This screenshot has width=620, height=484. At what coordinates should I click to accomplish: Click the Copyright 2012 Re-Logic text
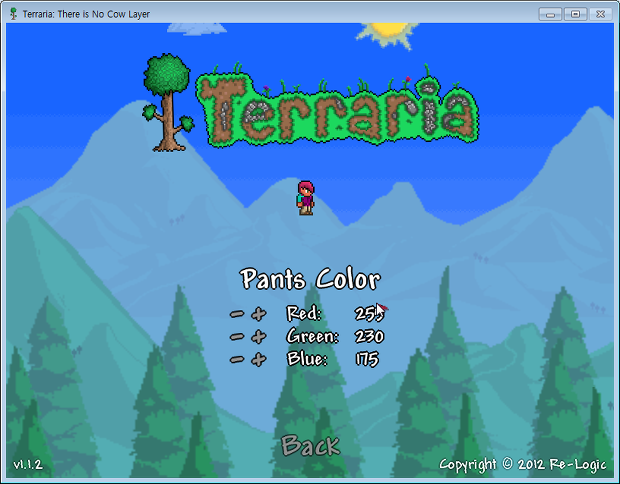click(x=522, y=465)
